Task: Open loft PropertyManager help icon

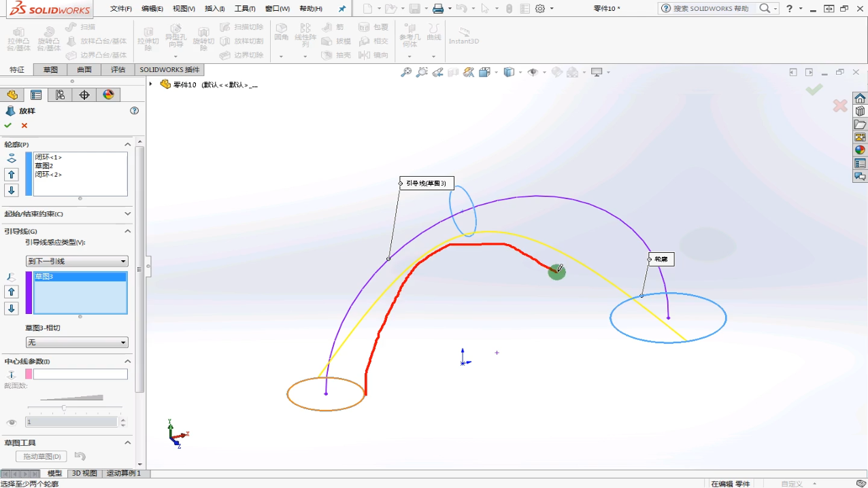Action: [x=134, y=111]
